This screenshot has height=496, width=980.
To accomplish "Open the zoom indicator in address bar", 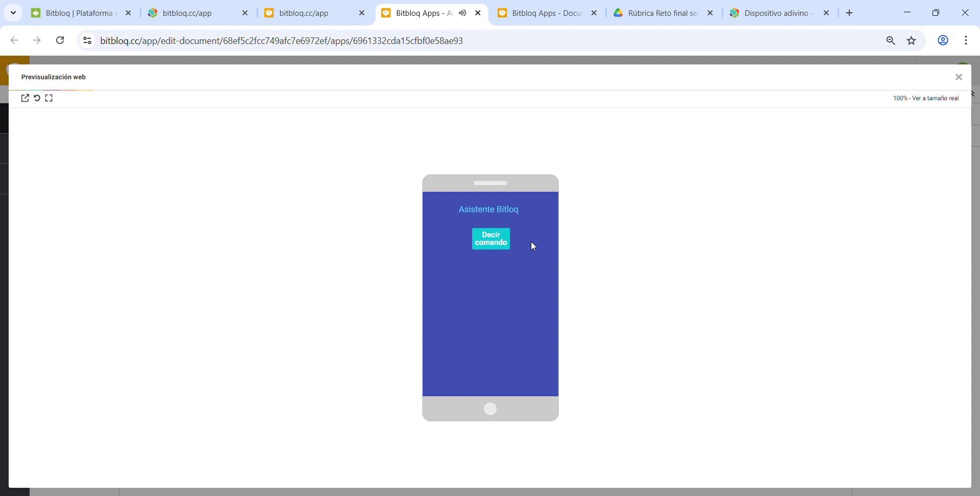I will (891, 41).
